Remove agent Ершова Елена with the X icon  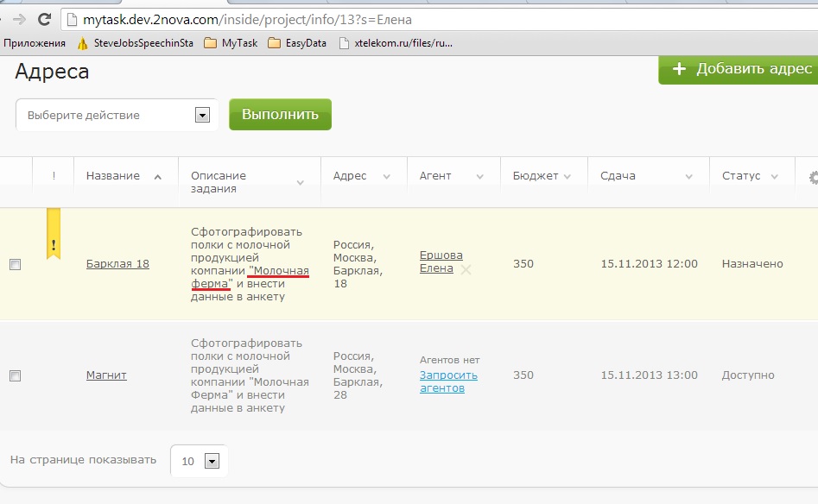click(x=466, y=269)
